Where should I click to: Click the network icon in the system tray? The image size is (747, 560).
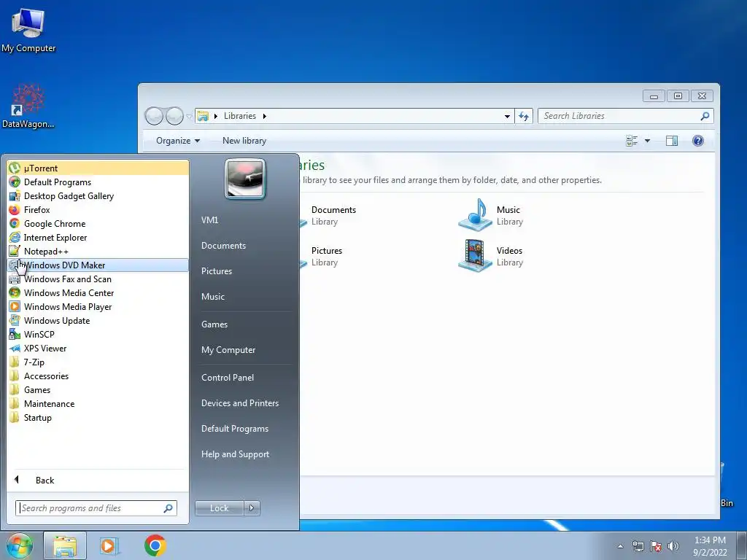[x=638, y=546]
